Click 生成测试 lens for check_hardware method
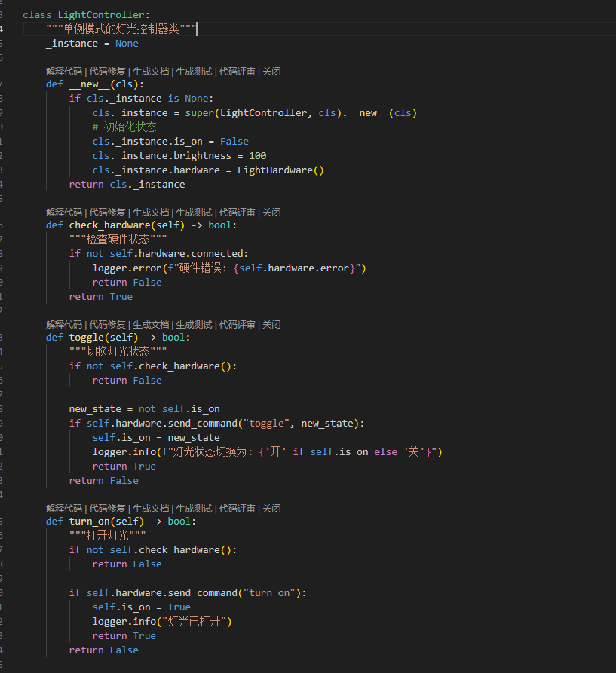 coord(194,212)
